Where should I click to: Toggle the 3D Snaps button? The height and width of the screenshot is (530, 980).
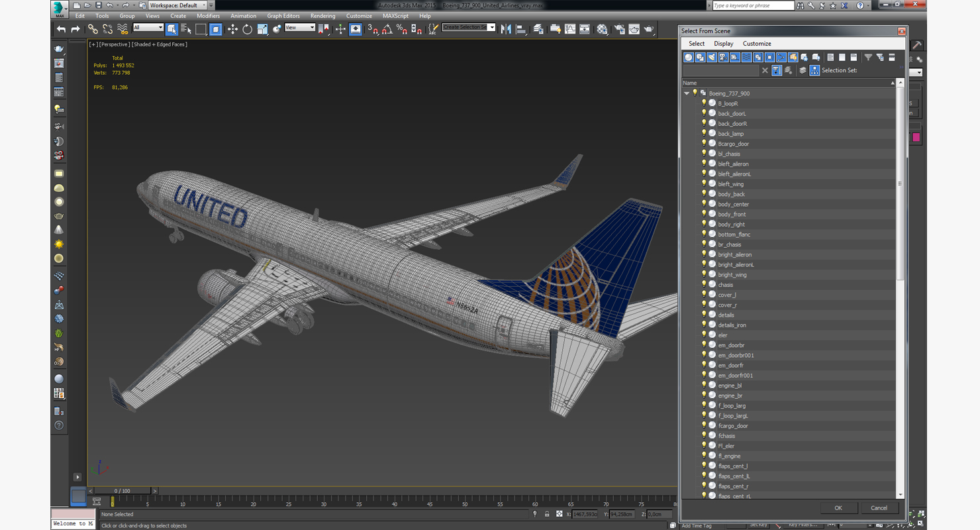coord(373,29)
